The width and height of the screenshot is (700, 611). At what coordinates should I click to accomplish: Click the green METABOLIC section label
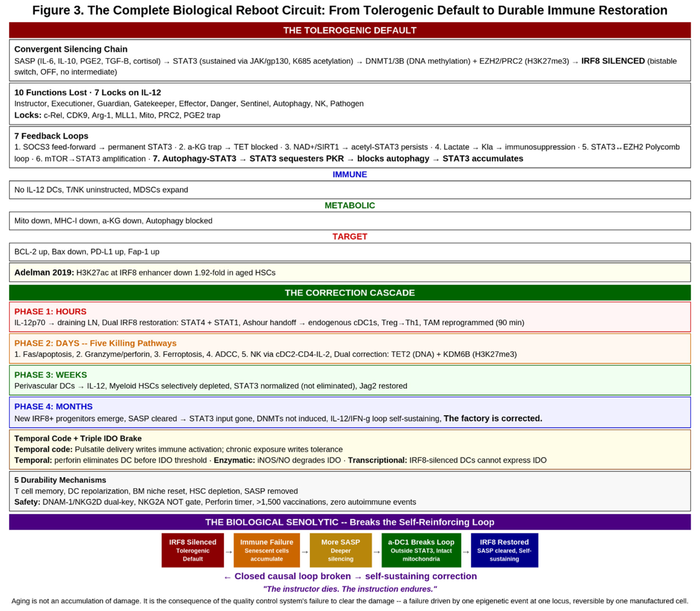(350, 205)
